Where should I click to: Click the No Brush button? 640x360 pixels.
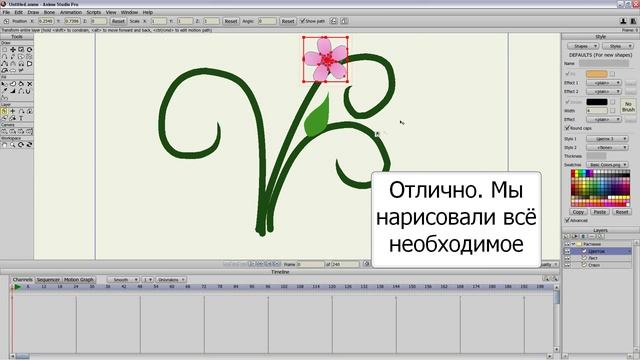coord(628,107)
